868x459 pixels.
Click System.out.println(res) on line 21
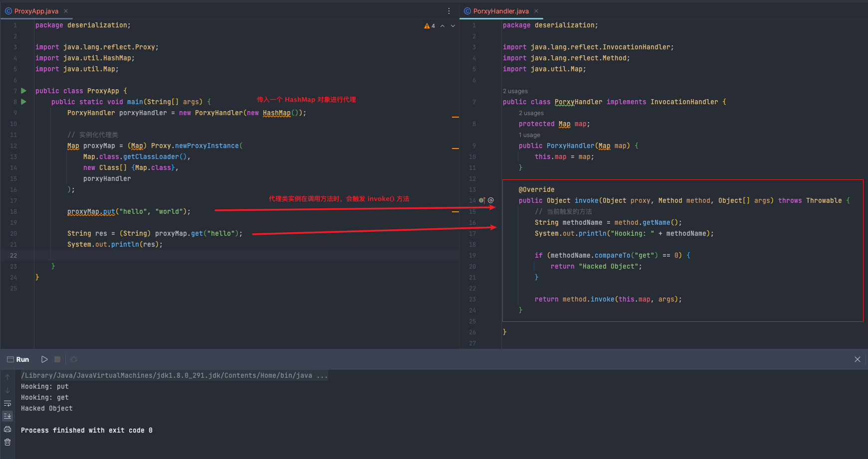[115, 245]
